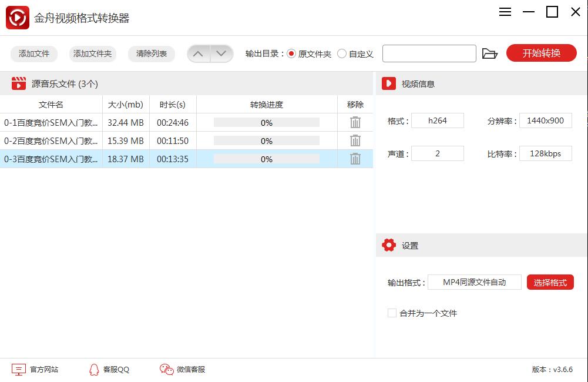Browse for an output folder with the folder icon
Image resolution: width=588 pixels, height=382 pixels.
click(x=490, y=53)
